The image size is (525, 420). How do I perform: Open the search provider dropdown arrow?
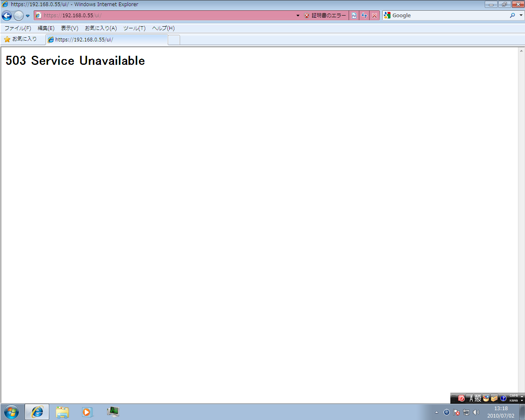click(x=521, y=16)
